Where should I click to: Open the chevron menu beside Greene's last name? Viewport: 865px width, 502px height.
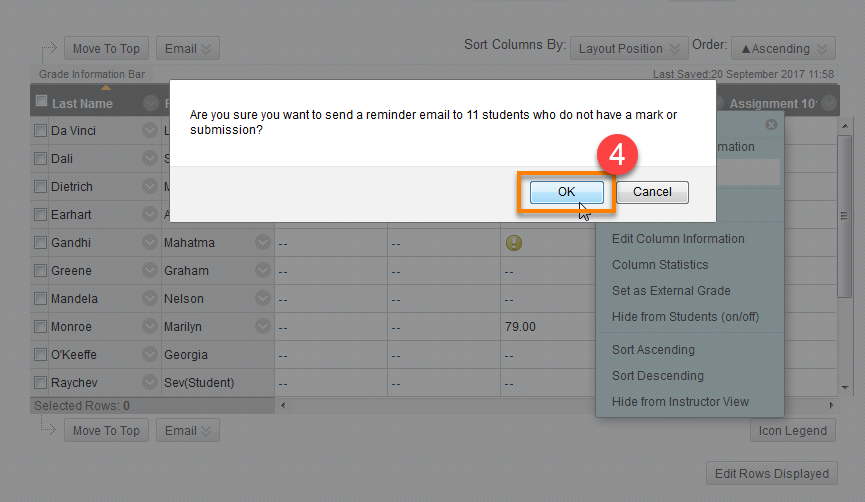coord(150,271)
